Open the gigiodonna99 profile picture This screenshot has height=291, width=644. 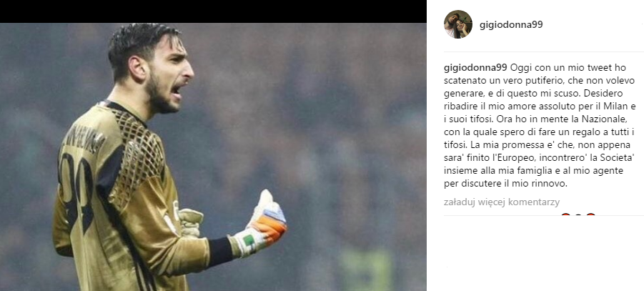(458, 24)
